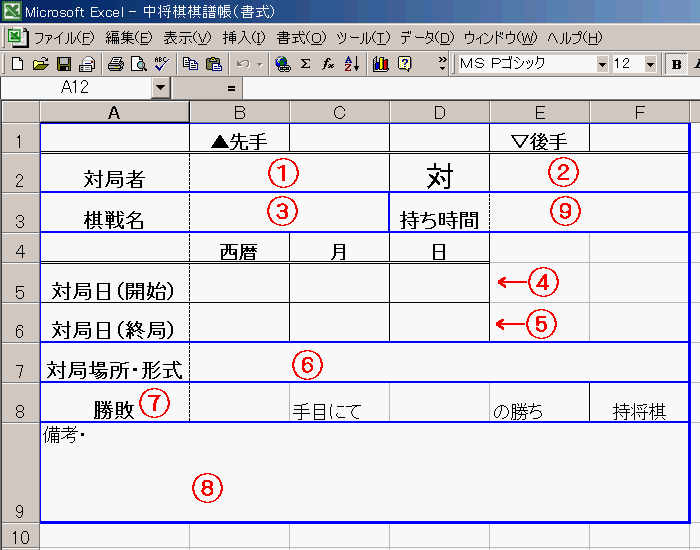Click the Copy icon
The height and width of the screenshot is (550, 700).
click(190, 64)
